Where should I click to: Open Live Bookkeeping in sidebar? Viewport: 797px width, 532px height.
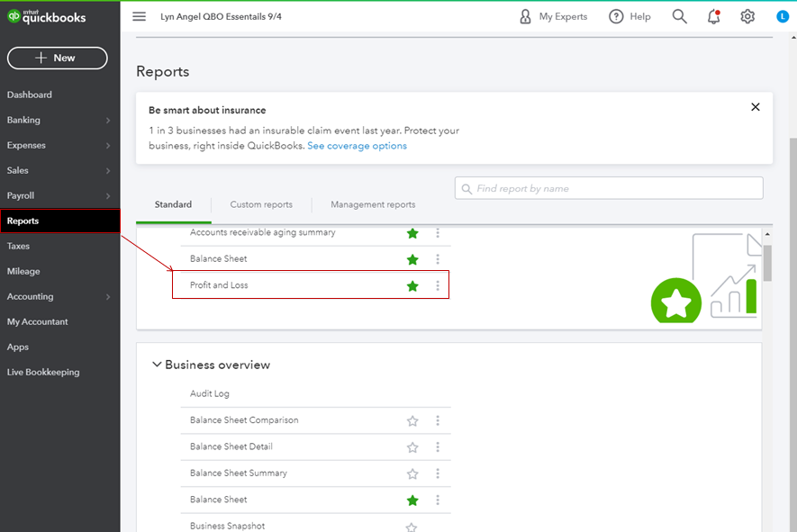click(x=43, y=372)
